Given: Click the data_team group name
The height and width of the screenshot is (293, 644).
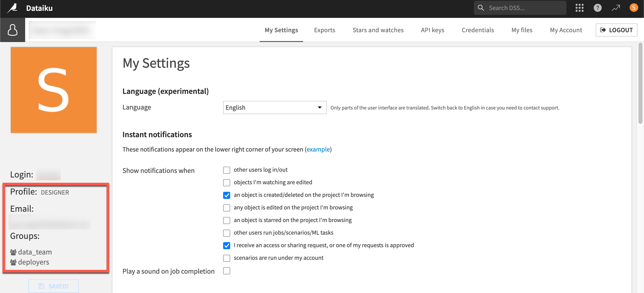Looking at the screenshot, I should coord(35,252).
